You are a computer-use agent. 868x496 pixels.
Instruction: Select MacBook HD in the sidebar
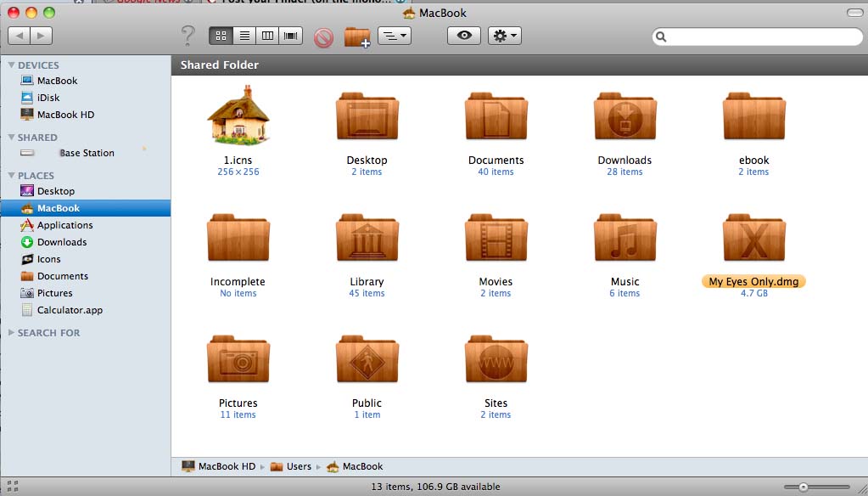point(85,115)
